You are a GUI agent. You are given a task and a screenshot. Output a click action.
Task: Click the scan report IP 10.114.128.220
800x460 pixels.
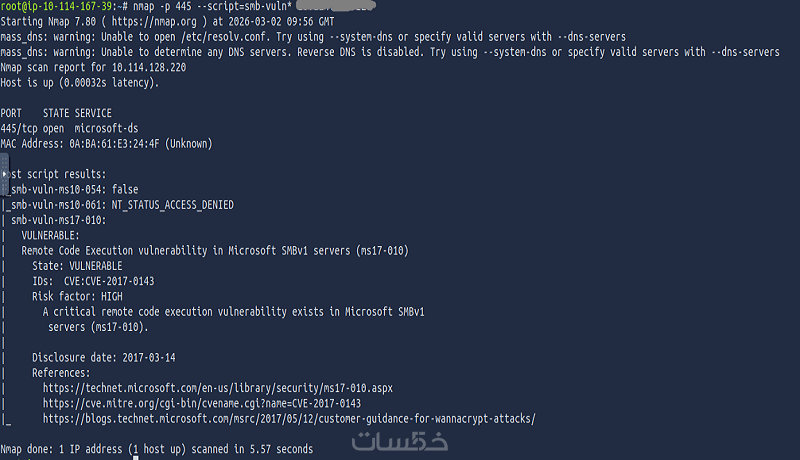click(149, 67)
